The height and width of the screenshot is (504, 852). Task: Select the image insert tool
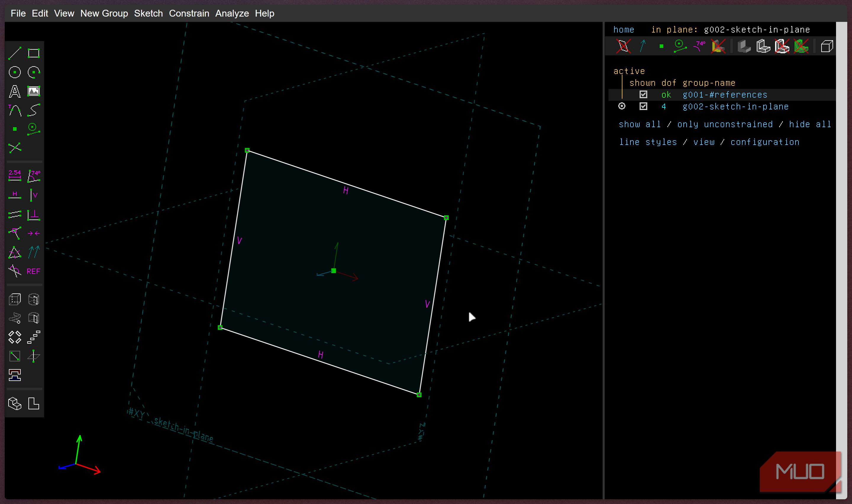click(x=34, y=91)
